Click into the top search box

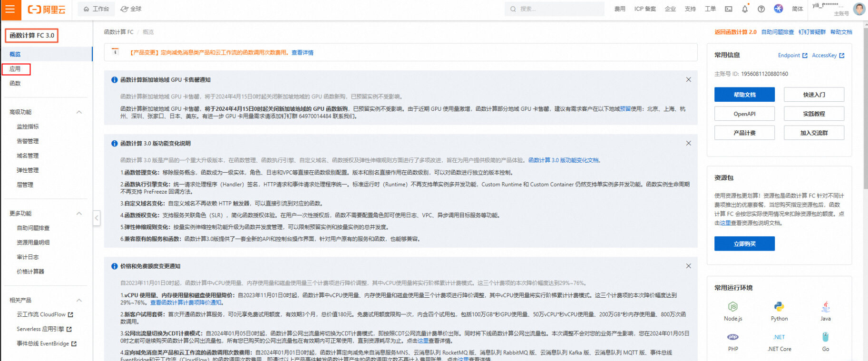(554, 9)
